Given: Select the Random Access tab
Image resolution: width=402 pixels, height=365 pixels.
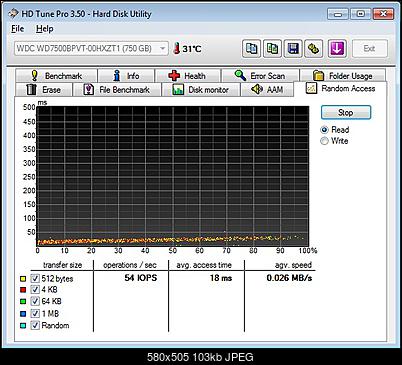Looking at the screenshot, I should pyautogui.click(x=340, y=89).
